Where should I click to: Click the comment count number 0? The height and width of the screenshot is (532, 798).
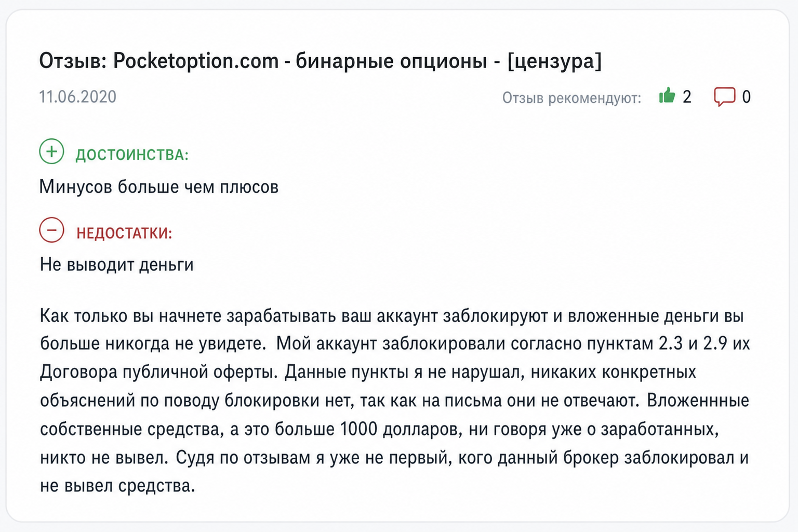pyautogui.click(x=746, y=97)
